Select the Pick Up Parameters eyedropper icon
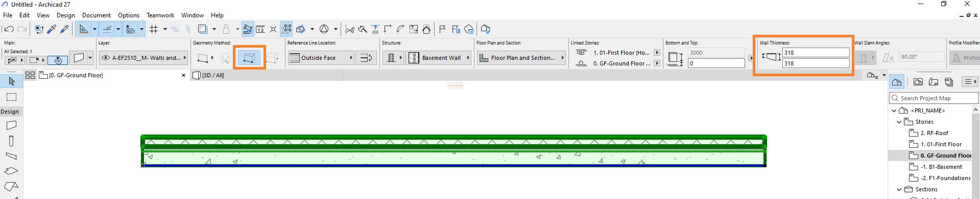Image resolution: width=980 pixels, height=199 pixels. click(52, 29)
